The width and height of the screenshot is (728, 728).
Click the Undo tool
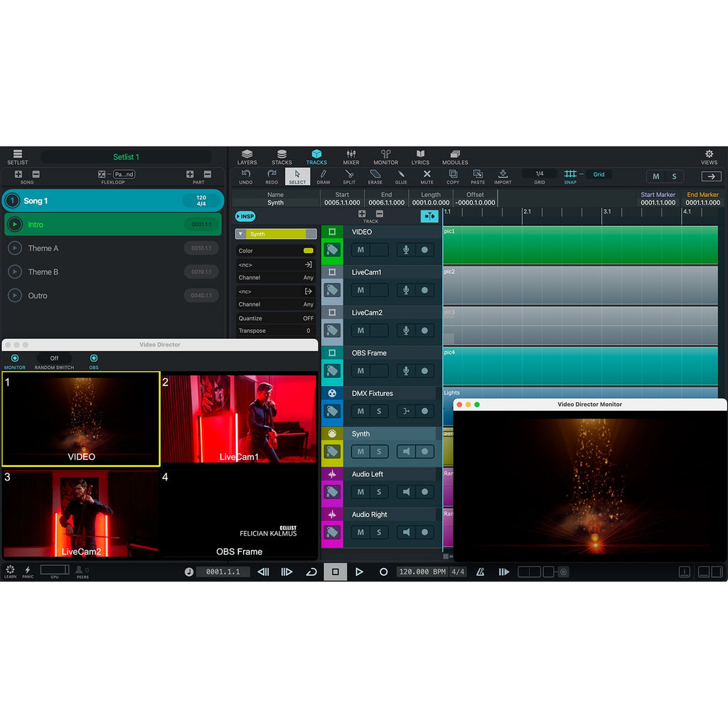click(245, 176)
